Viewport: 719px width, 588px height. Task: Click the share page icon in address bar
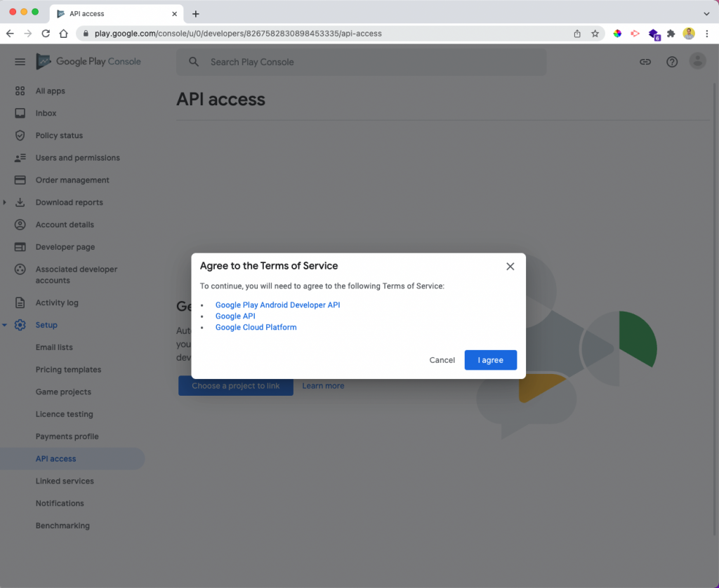(x=577, y=34)
